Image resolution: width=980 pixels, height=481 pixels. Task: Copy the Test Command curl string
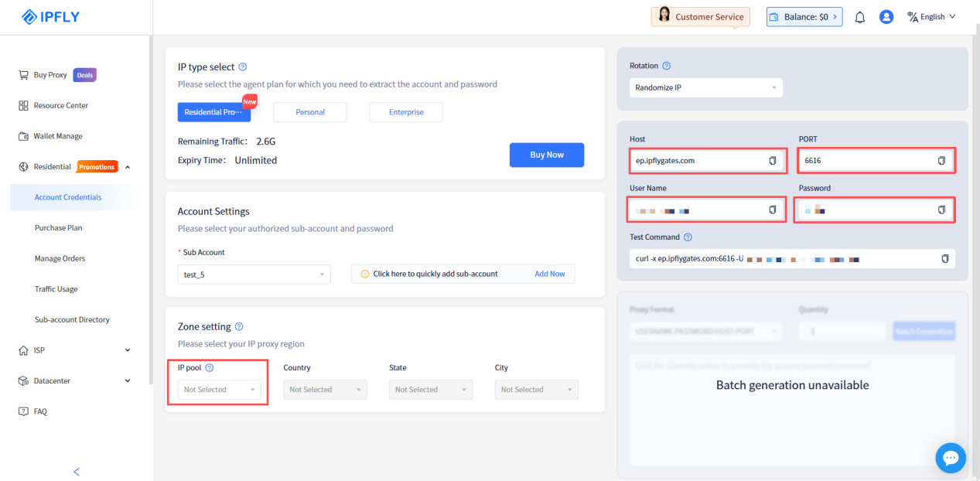click(x=944, y=258)
